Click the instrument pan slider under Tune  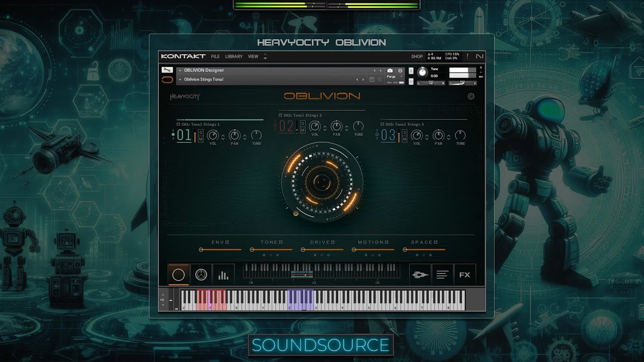(430, 83)
